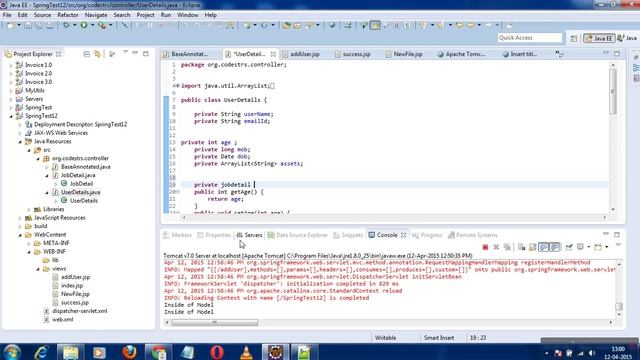Viewport: 640px width, 360px height.
Task: Click Remove Launch gray X in console
Action: click(x=496, y=247)
